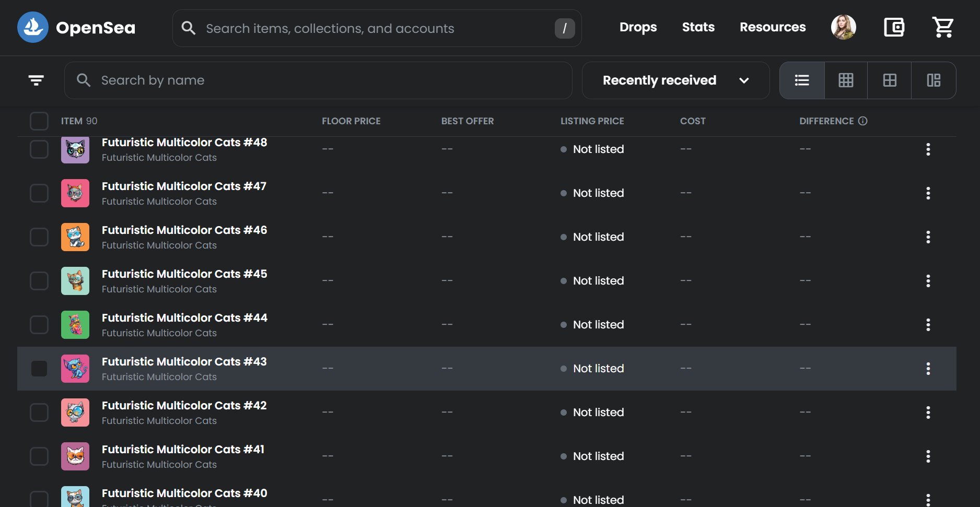Open the Cats #42 thumbnail image
The height and width of the screenshot is (507, 980).
tap(75, 412)
